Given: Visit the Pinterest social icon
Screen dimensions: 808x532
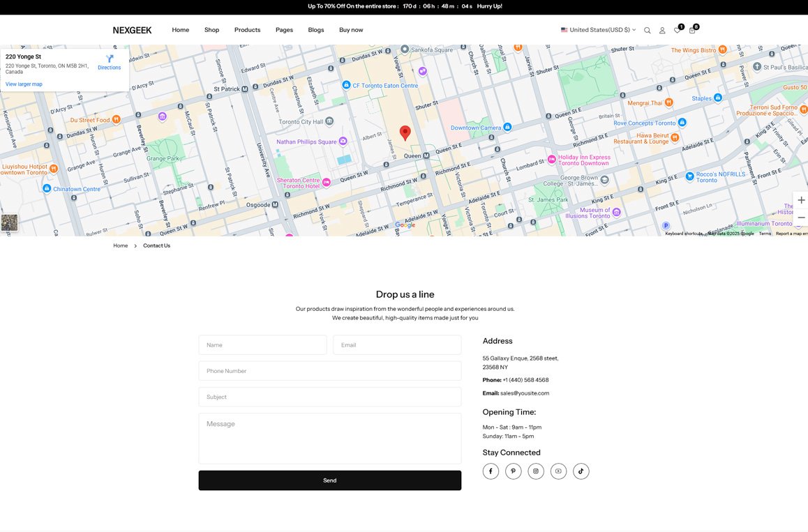Looking at the screenshot, I should click(x=513, y=471).
